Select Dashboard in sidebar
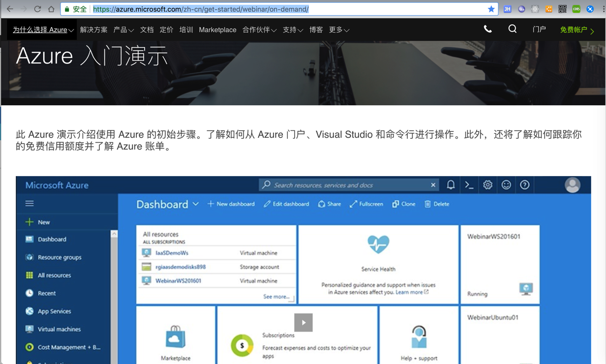606x364 pixels. pos(46,240)
